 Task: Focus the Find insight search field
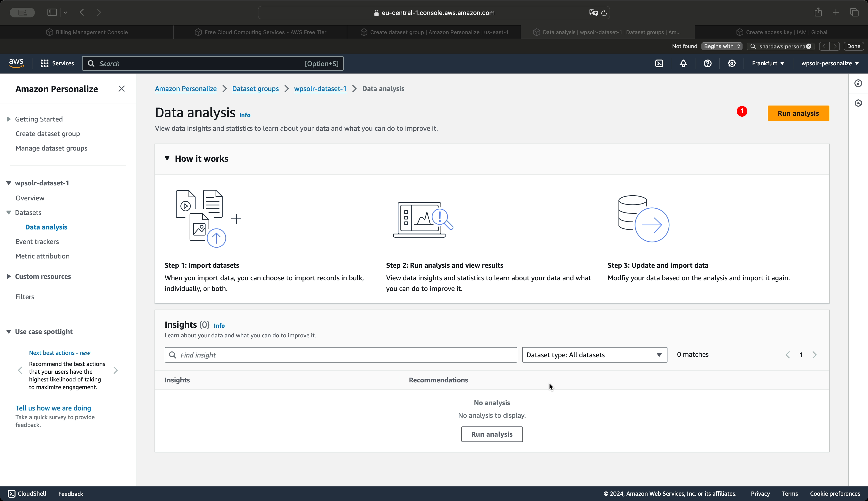pyautogui.click(x=341, y=355)
